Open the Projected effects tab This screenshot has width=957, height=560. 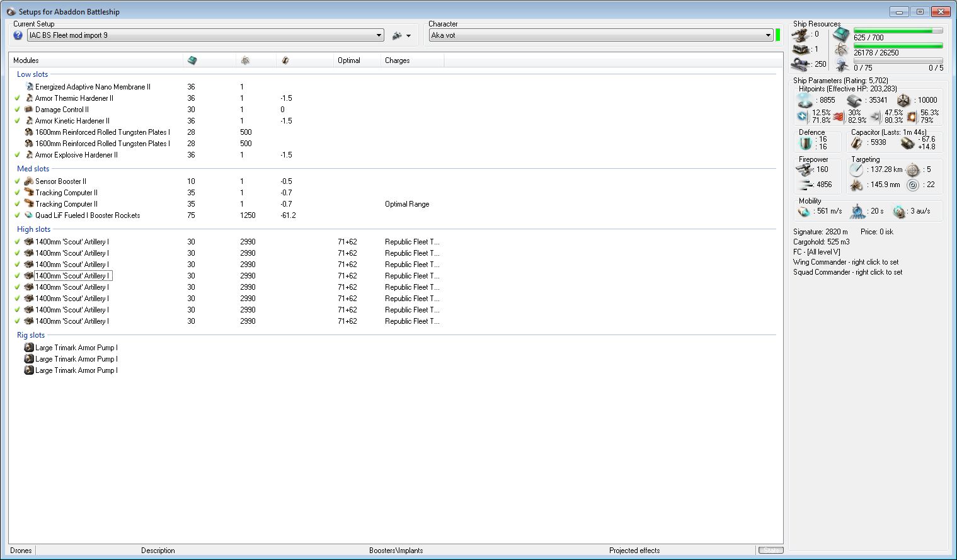(x=634, y=551)
